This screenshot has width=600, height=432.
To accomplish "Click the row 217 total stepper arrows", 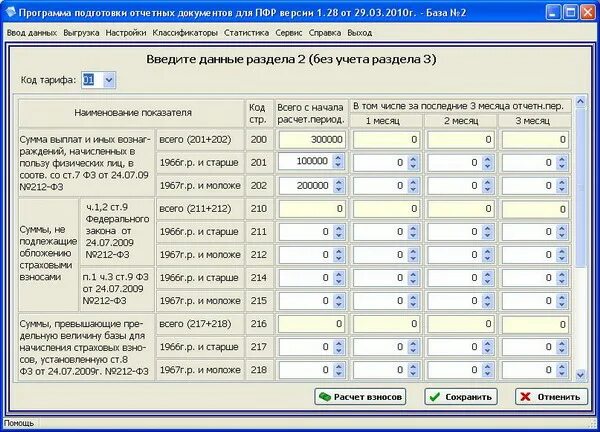I will click(339, 347).
